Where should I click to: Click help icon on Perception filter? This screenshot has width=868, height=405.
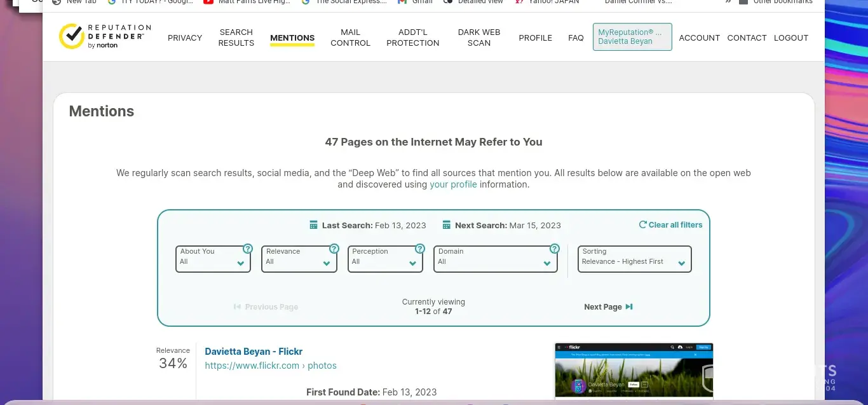(420, 249)
